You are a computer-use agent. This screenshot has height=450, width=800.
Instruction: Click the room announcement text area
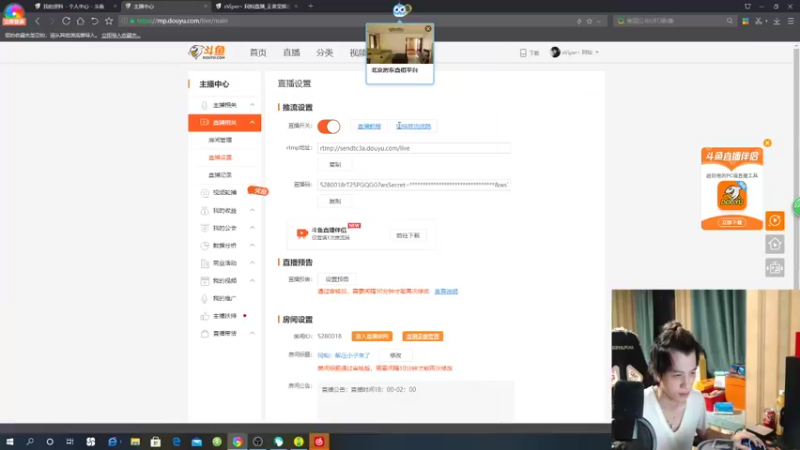pyautogui.click(x=415, y=401)
